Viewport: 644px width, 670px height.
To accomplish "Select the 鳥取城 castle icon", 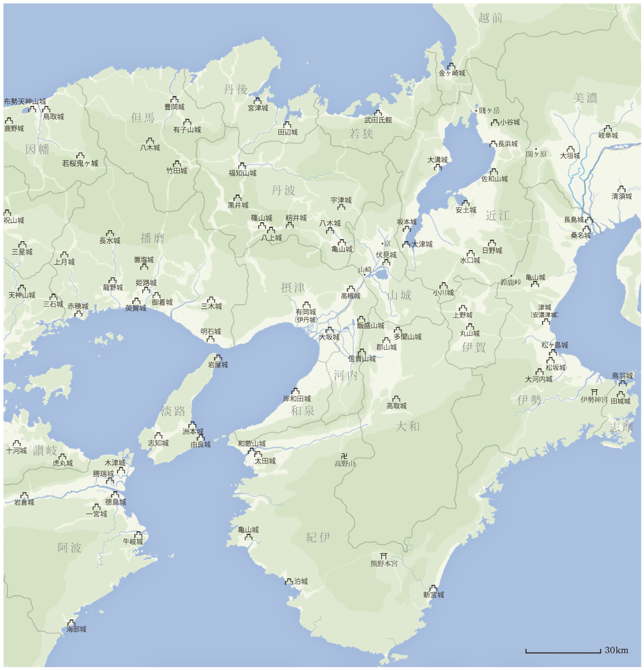I will [x=46, y=109].
